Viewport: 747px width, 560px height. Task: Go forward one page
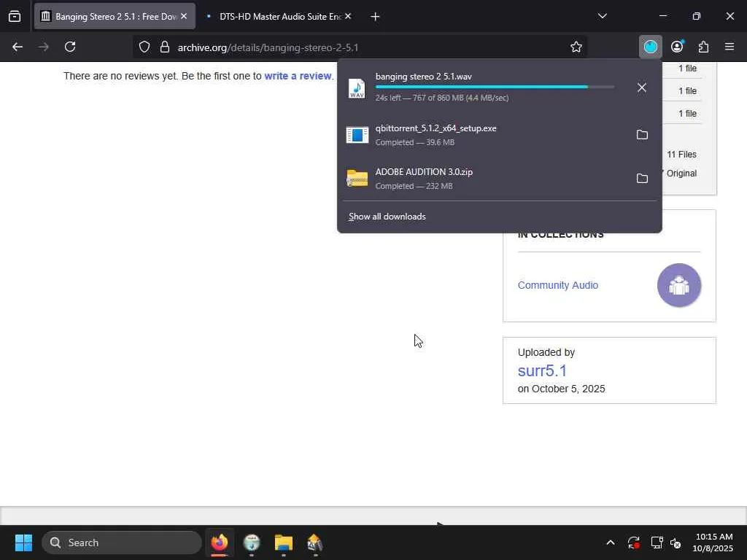point(43,47)
